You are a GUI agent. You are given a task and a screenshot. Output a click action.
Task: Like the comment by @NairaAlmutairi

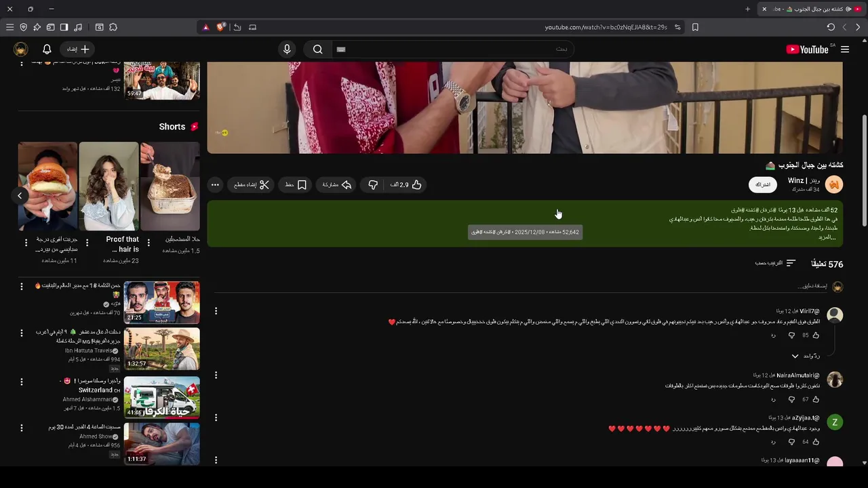(816, 400)
